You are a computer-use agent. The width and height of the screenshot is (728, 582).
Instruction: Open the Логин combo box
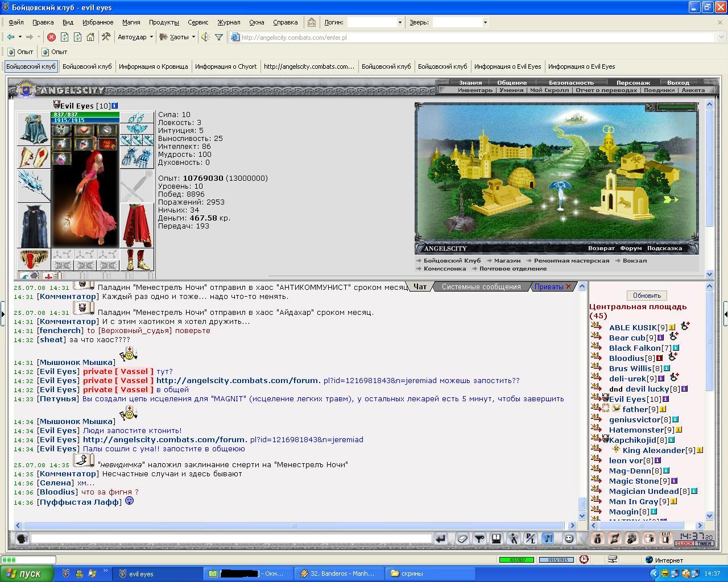(x=375, y=22)
